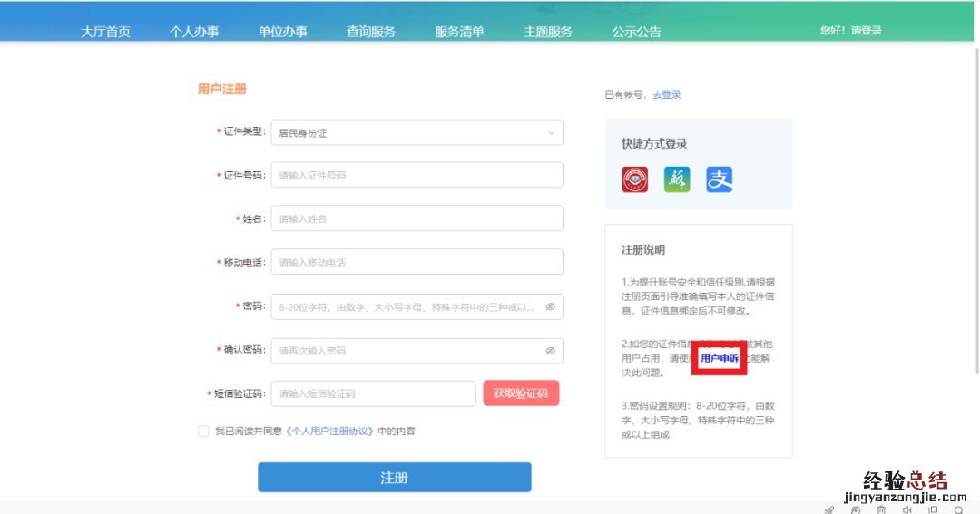The image size is (980, 514).
Task: Choose the blue Alipay quick login icon
Action: click(x=719, y=179)
